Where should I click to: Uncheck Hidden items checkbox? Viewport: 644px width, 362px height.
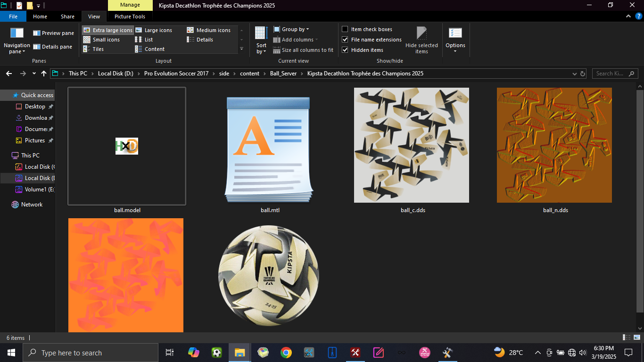[345, 50]
